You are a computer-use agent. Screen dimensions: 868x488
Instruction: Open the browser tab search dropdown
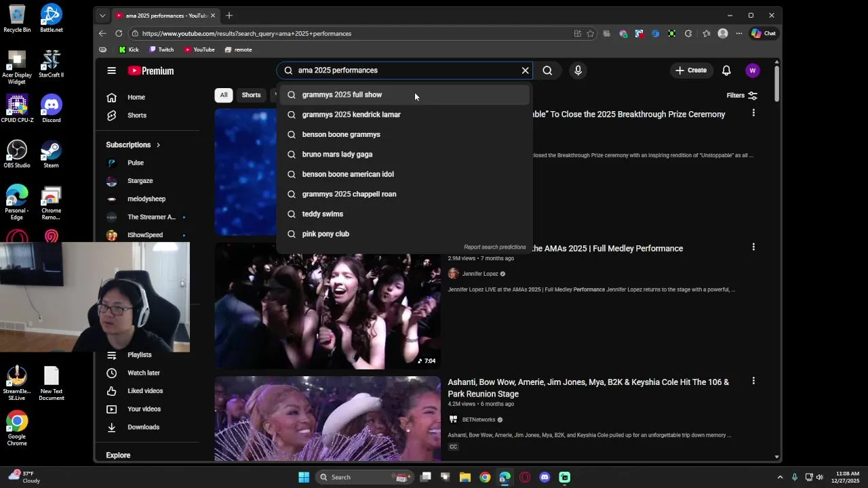coord(102,16)
